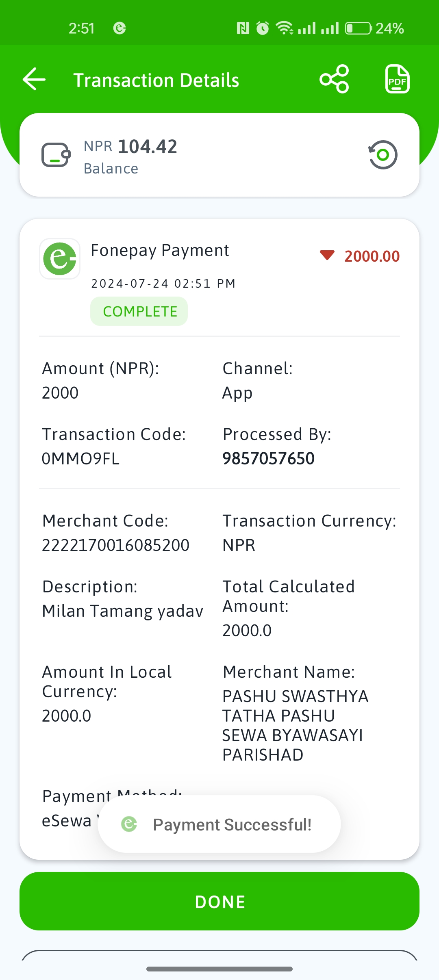
Task: Tap the share icon in header
Action: click(334, 79)
